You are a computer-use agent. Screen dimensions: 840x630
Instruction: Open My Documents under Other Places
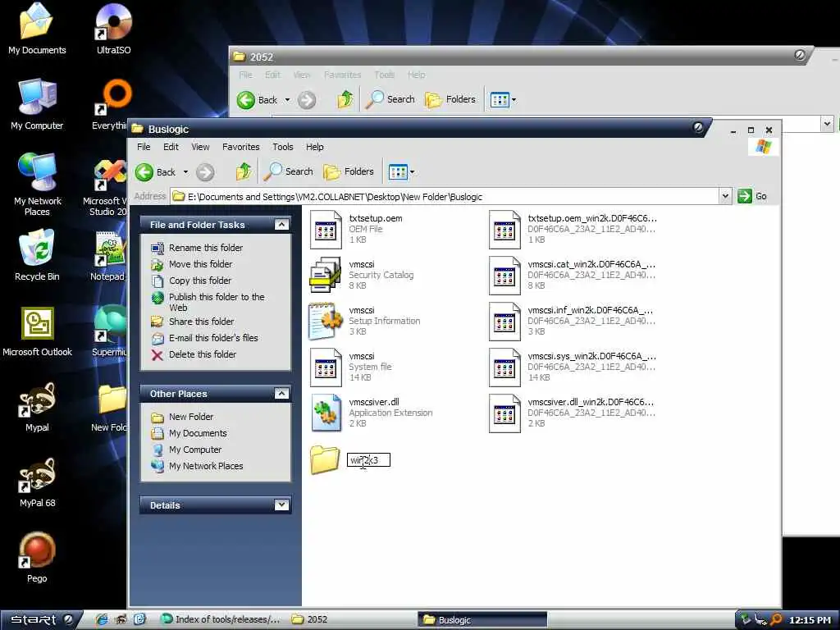pos(198,433)
